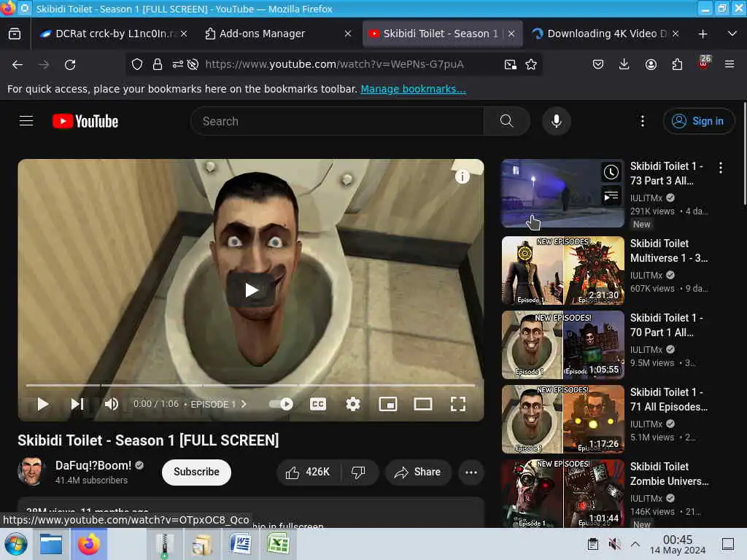Click the YouTube search magnifier button

(506, 121)
